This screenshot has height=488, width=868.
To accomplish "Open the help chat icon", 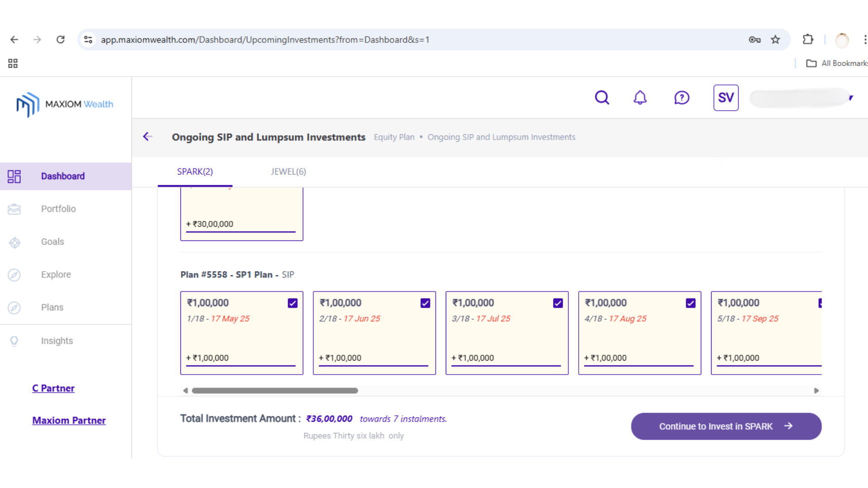I will [x=681, y=98].
